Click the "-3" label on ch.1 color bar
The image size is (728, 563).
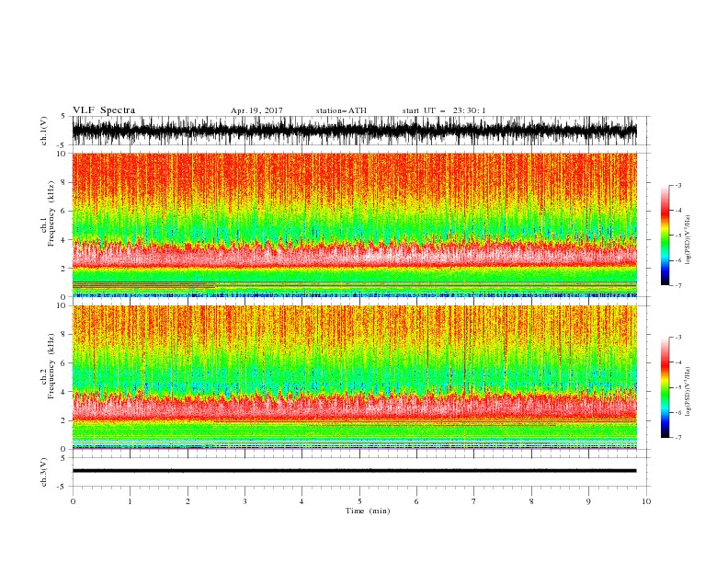tap(677, 185)
